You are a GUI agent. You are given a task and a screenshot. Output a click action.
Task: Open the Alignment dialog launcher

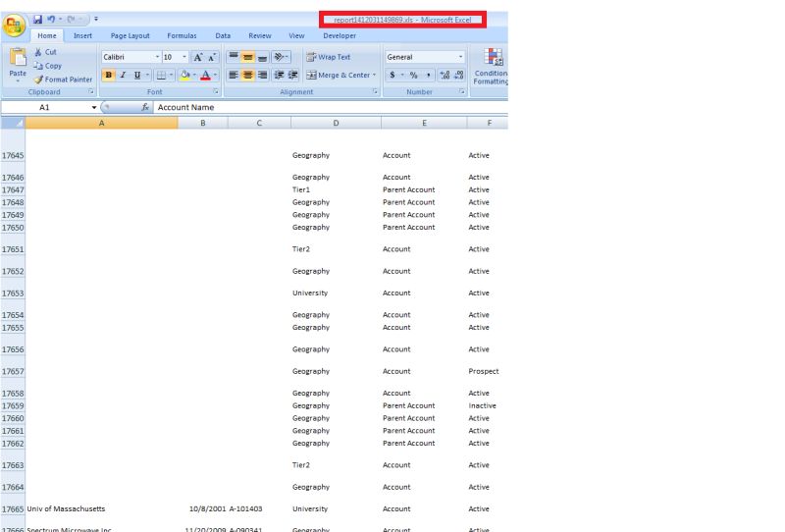[x=375, y=91]
